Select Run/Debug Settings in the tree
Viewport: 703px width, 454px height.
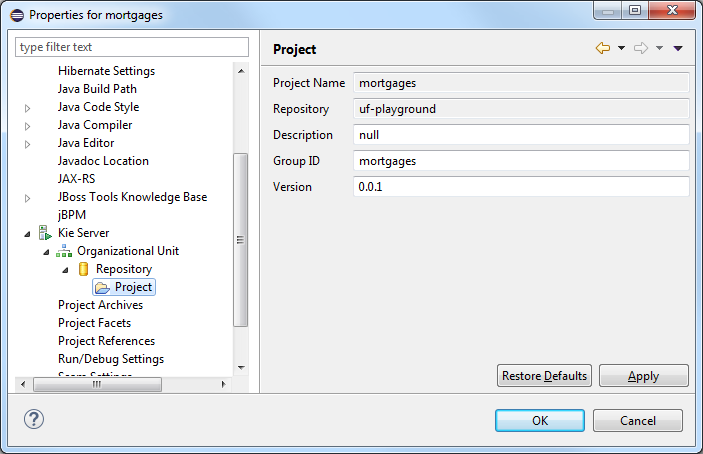(111, 359)
